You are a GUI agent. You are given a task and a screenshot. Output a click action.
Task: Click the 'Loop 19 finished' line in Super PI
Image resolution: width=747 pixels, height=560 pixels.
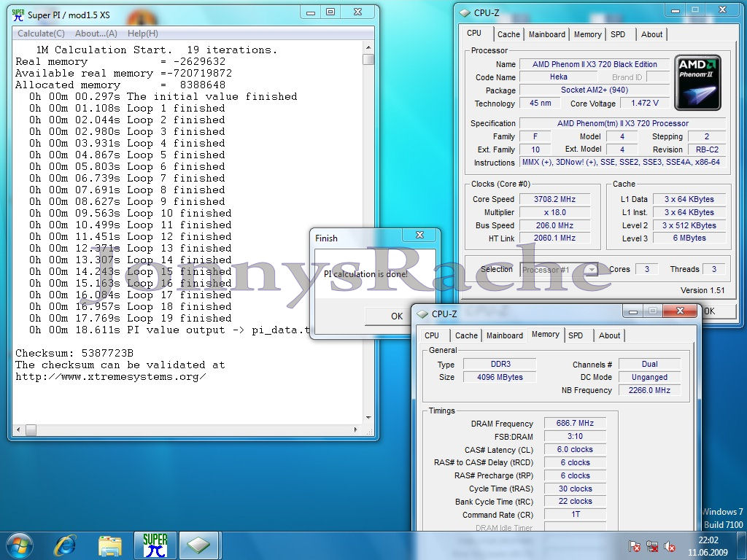point(131,318)
